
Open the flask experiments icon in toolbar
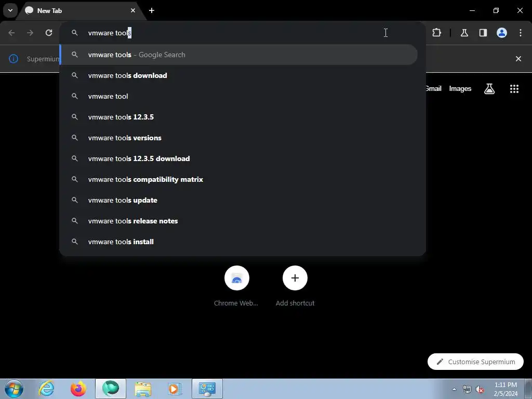pos(464,33)
